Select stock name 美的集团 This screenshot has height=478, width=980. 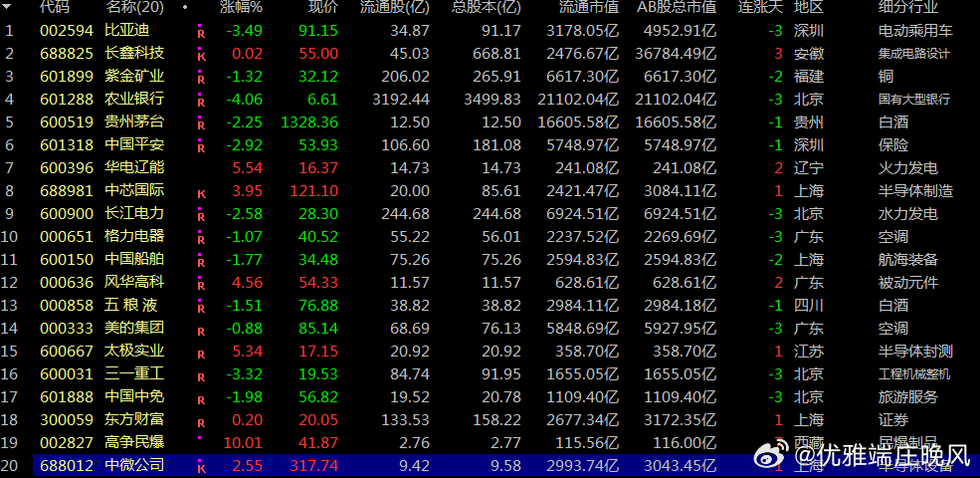[x=134, y=328]
